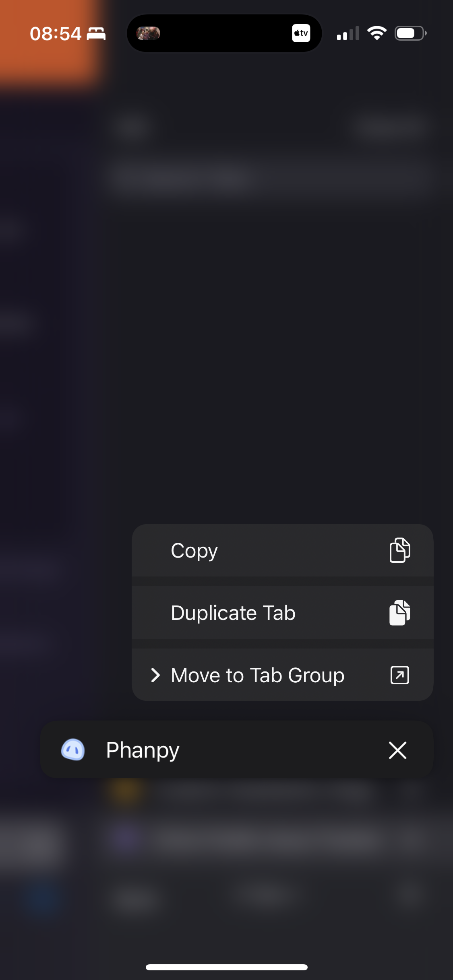Click the Copy documents icon
This screenshot has width=453, height=980.
[399, 550]
